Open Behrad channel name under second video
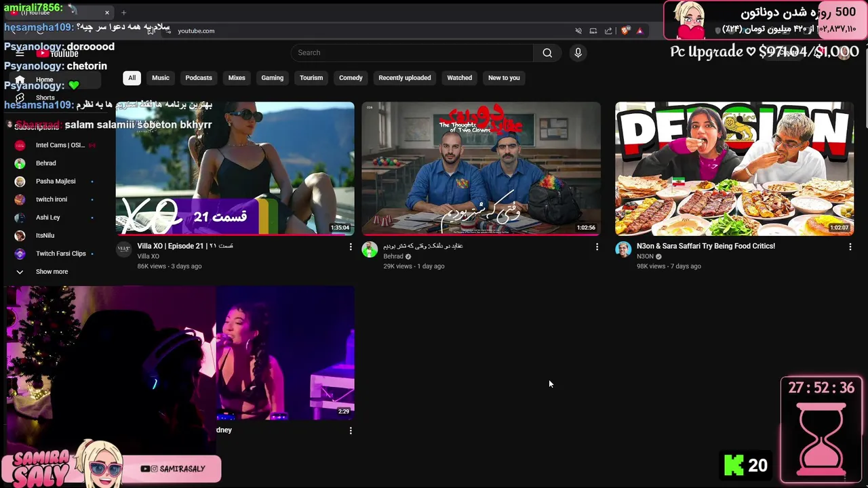This screenshot has height=488, width=868. coord(393,256)
